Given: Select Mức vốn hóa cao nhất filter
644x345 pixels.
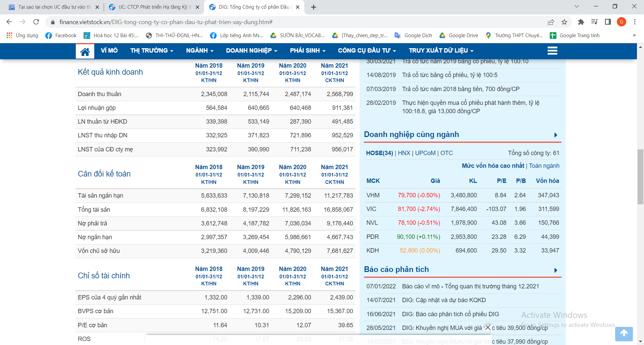Looking at the screenshot, I should point(493,166).
